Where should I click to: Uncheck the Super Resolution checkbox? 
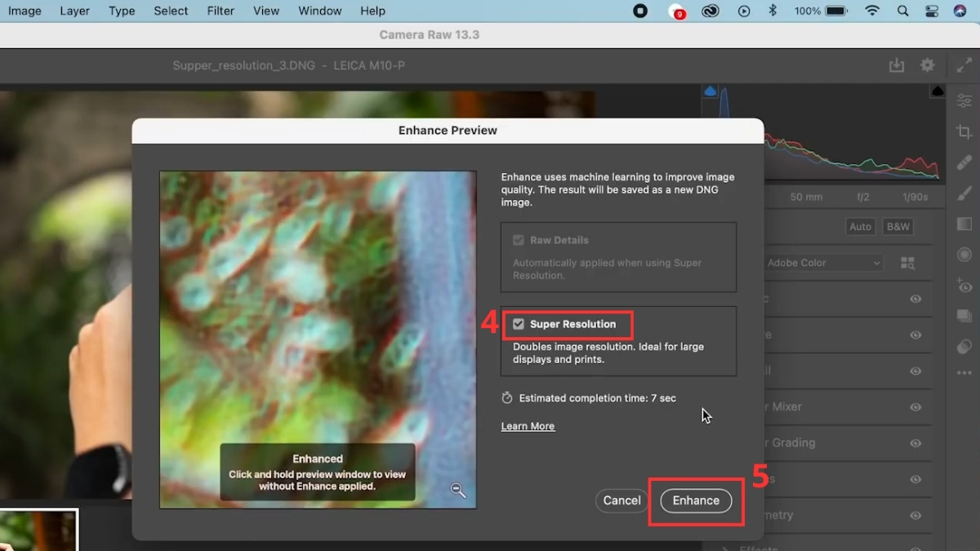[519, 324]
